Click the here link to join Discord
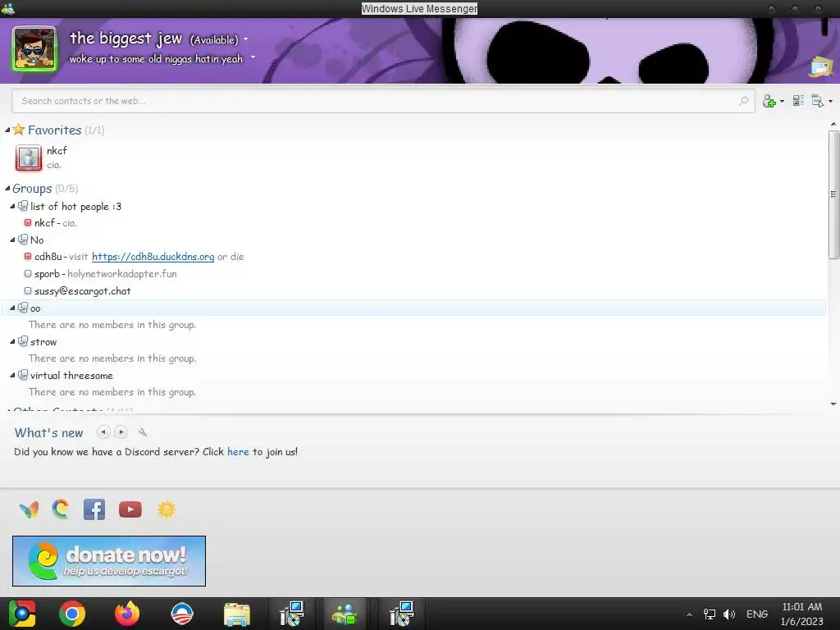The height and width of the screenshot is (630, 840). [x=238, y=452]
